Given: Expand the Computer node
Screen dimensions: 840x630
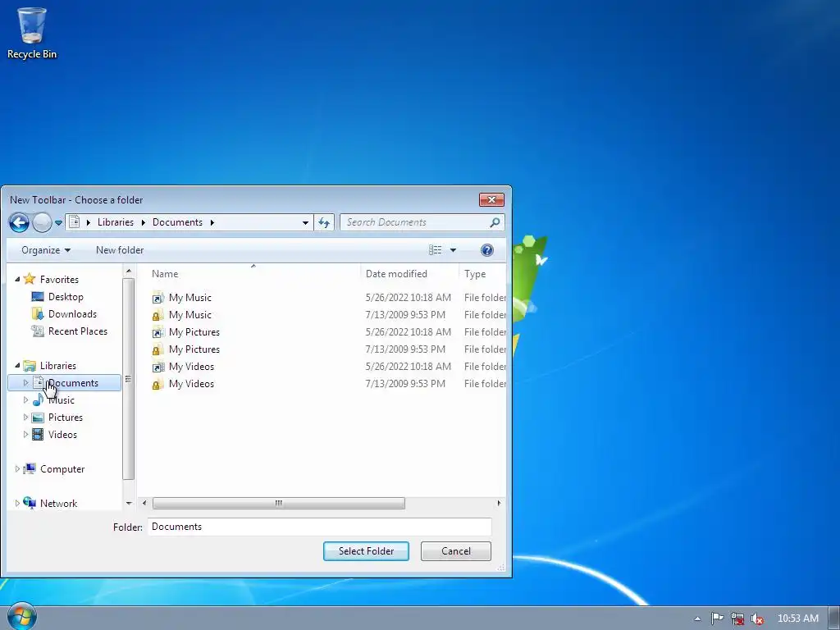Looking at the screenshot, I should [x=17, y=468].
